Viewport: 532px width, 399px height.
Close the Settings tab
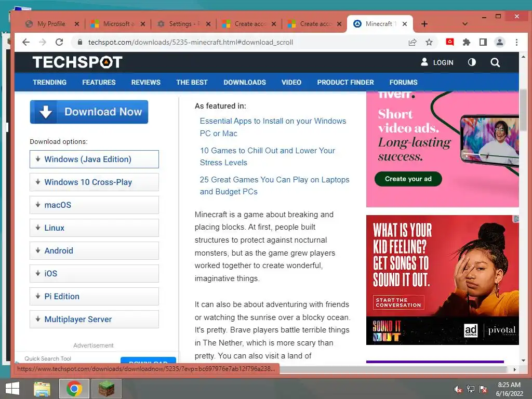coord(208,24)
